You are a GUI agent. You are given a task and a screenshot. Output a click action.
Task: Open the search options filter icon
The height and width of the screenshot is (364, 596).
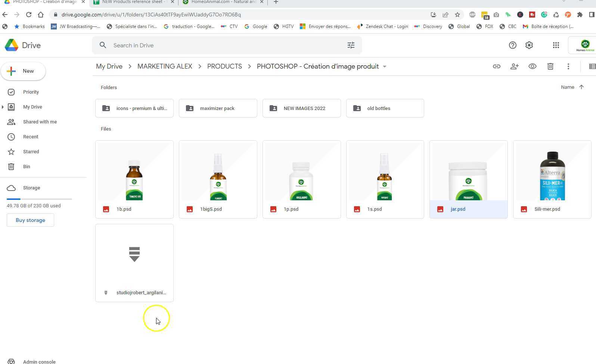coord(351,45)
